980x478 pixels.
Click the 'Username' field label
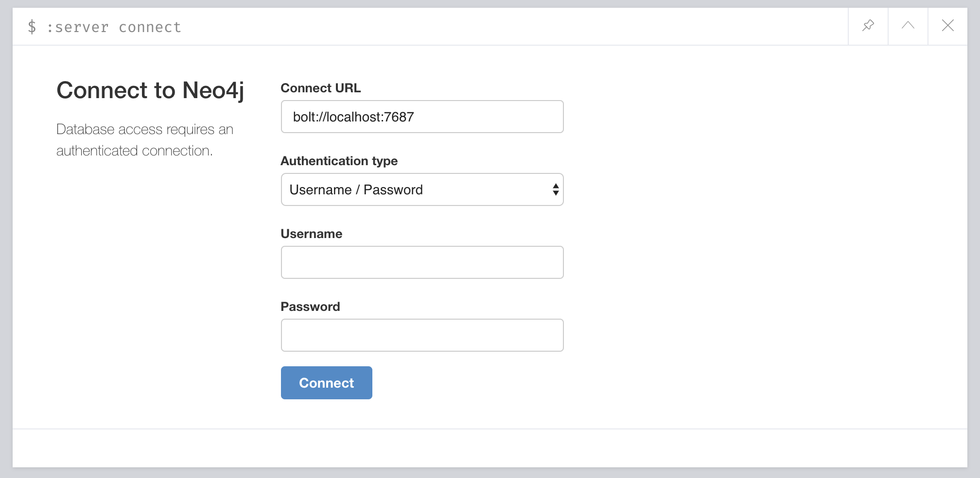tap(311, 234)
